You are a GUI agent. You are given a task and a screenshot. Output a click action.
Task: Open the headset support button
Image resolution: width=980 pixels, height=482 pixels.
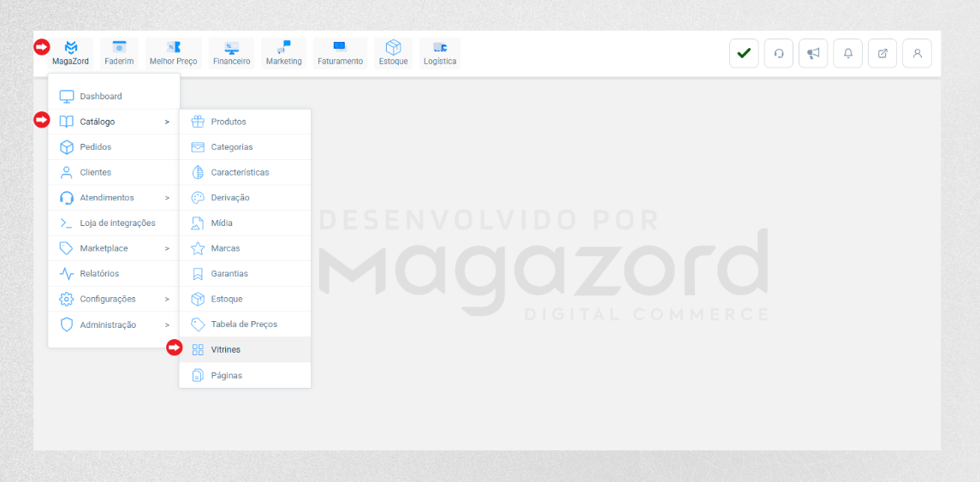779,53
